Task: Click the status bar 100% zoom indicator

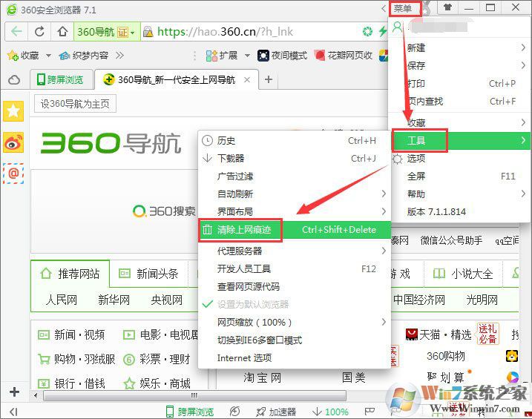Action: click(x=330, y=412)
